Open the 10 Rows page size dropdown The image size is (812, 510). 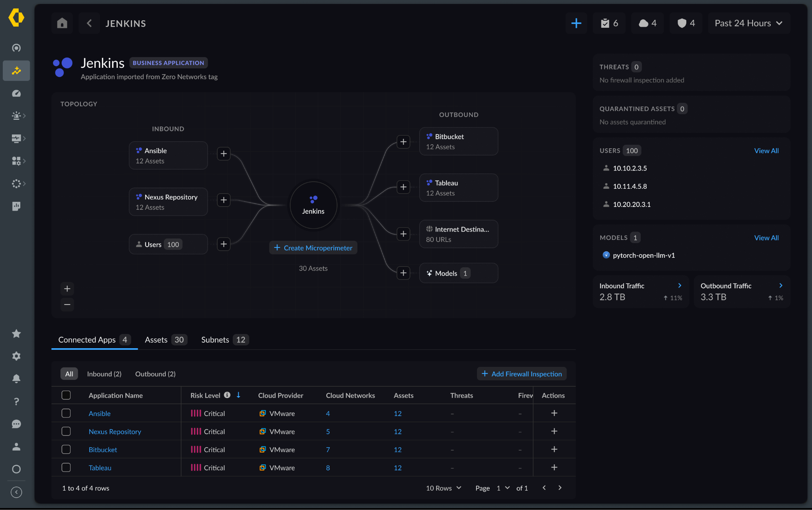pos(444,488)
